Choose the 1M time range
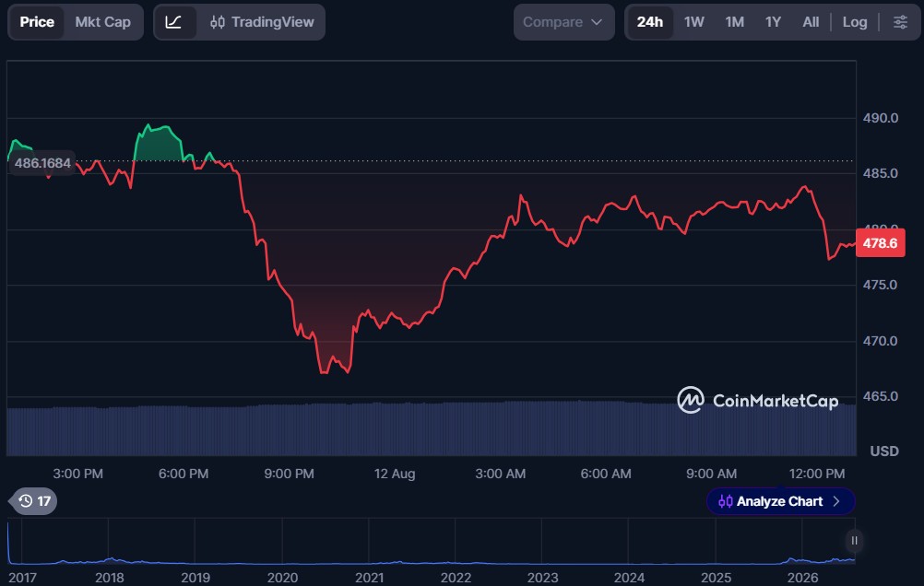 pyautogui.click(x=734, y=22)
